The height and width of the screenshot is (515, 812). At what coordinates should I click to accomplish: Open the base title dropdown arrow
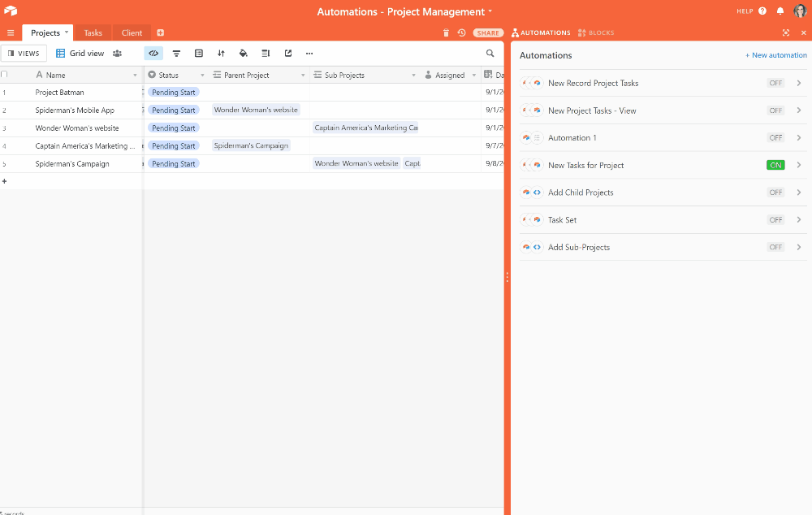point(490,12)
